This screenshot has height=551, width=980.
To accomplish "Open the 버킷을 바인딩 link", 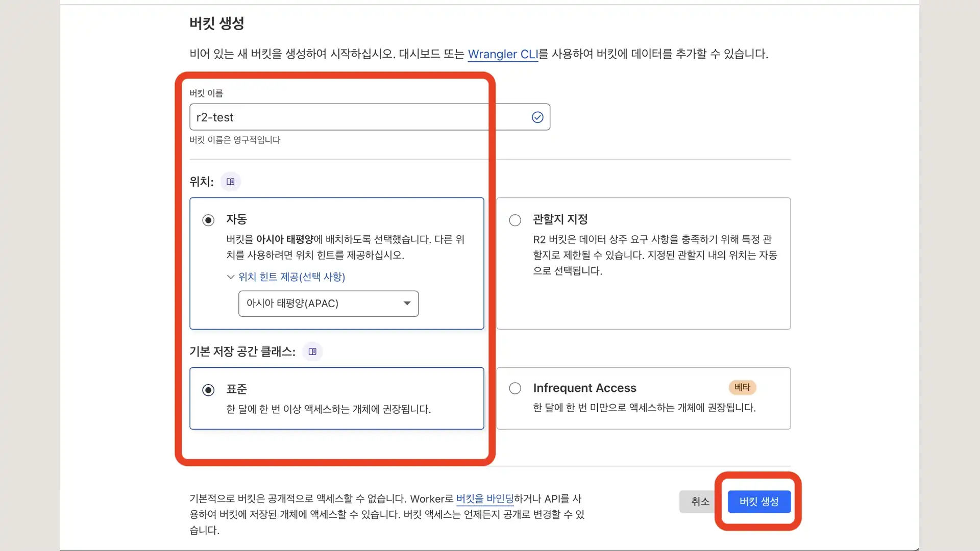I will click(485, 499).
